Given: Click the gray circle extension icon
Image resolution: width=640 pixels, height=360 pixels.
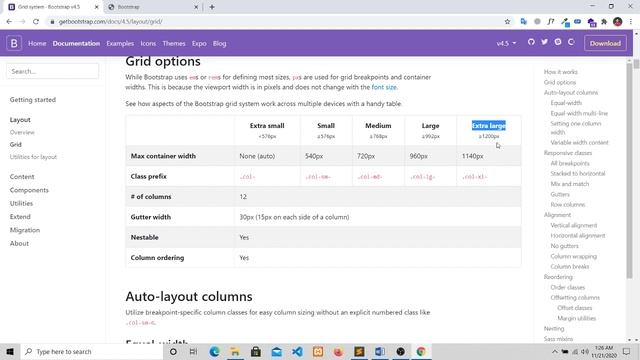Looking at the screenshot, I should (537, 22).
